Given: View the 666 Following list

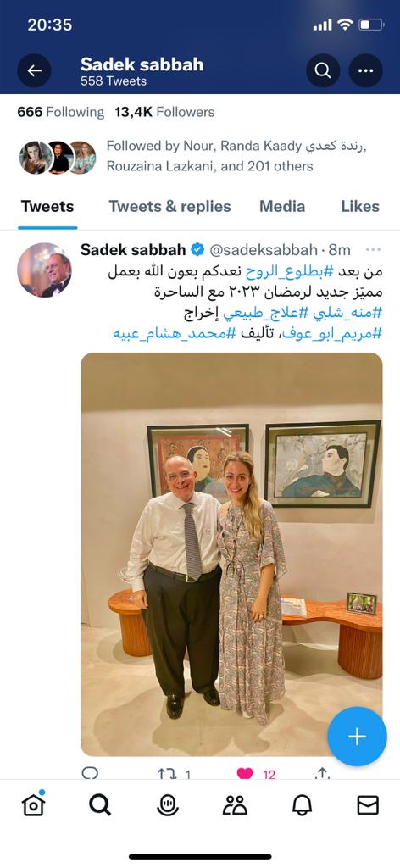Looking at the screenshot, I should [60, 113].
